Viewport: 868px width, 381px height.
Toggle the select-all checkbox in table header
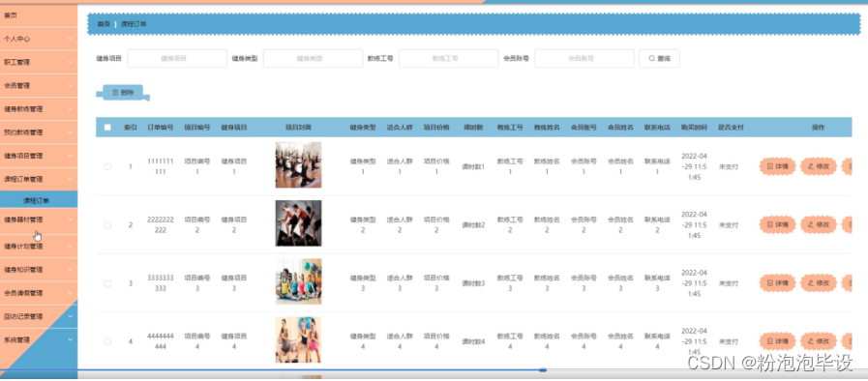[x=107, y=128]
